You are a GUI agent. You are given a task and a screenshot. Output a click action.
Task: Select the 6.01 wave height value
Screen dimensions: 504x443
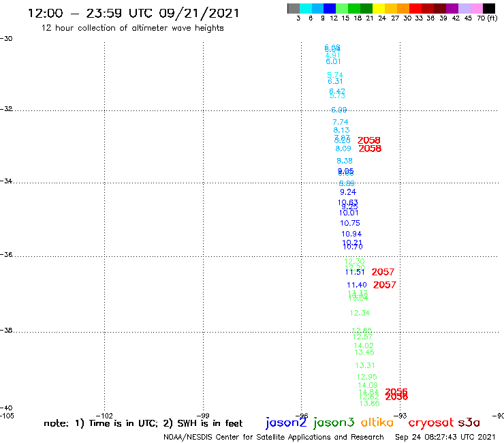[x=333, y=61]
